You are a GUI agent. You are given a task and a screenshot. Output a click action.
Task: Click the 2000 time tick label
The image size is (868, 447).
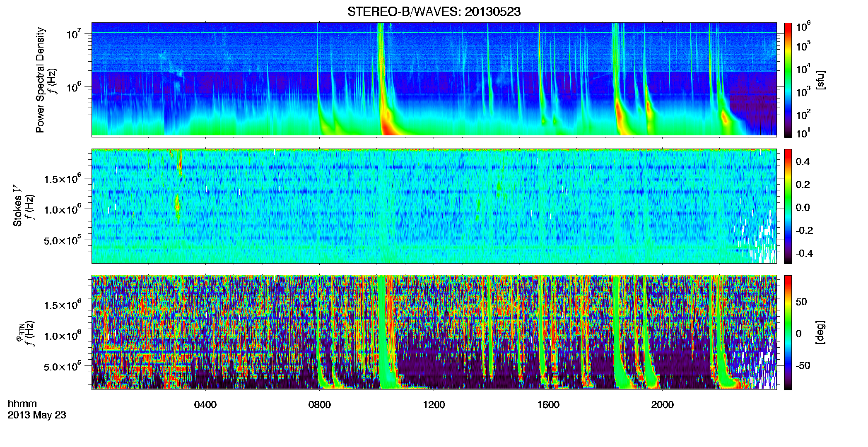tap(663, 404)
